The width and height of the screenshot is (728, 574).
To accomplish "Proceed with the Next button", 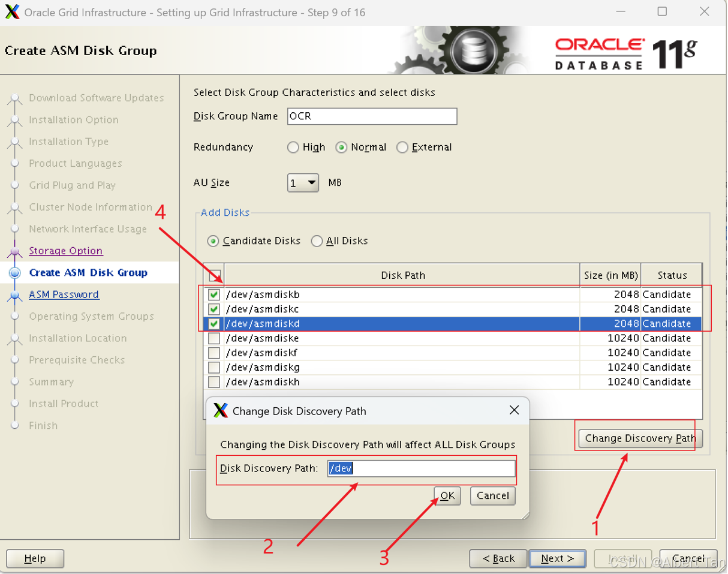I will (558, 558).
